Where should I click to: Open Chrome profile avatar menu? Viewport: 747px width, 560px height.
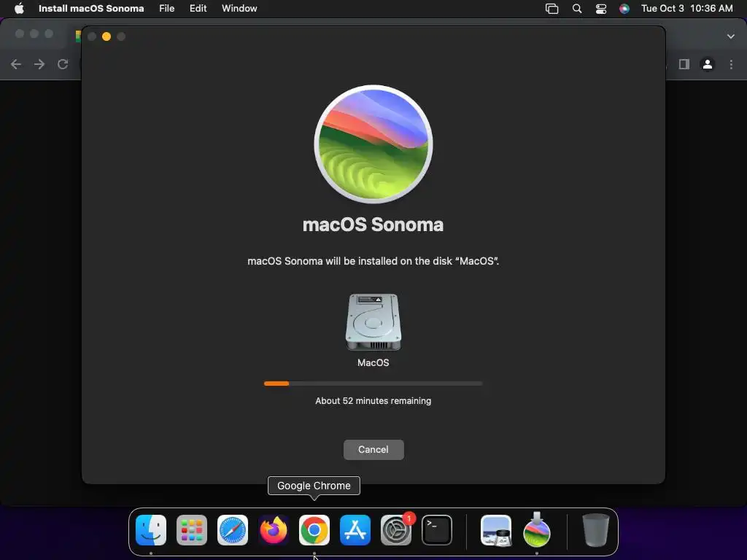click(708, 64)
